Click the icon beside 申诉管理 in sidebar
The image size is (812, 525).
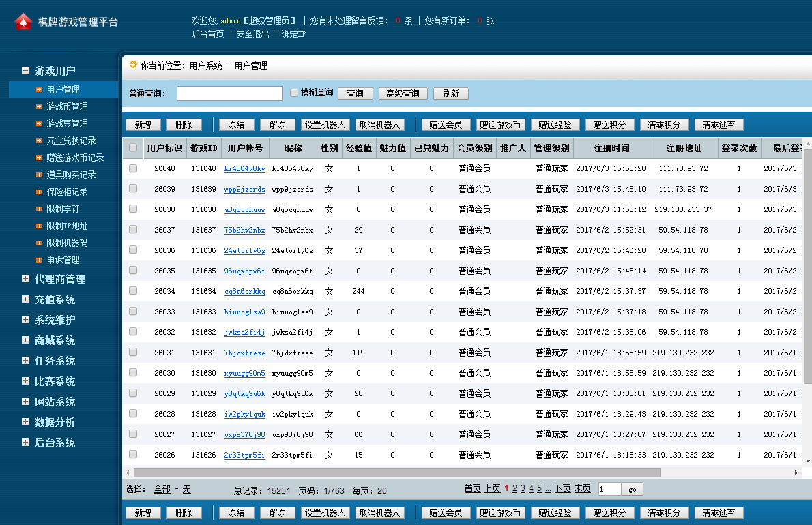(x=39, y=260)
